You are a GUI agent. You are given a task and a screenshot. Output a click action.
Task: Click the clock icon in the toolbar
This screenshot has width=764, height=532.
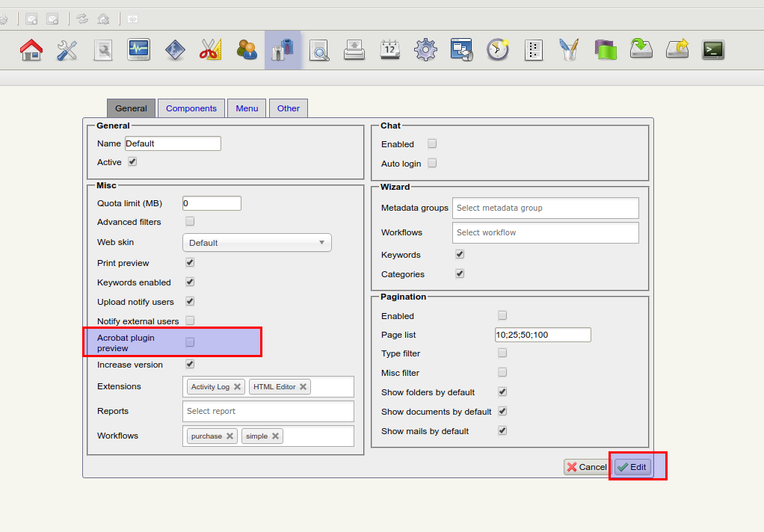tap(497, 50)
